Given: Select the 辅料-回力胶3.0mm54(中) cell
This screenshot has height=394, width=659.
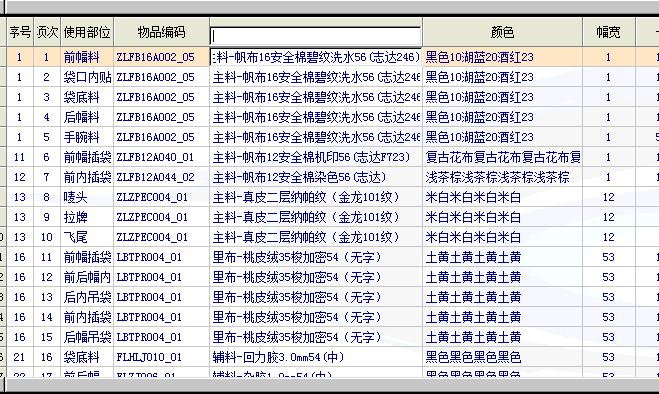Looking at the screenshot, I should [x=316, y=357].
